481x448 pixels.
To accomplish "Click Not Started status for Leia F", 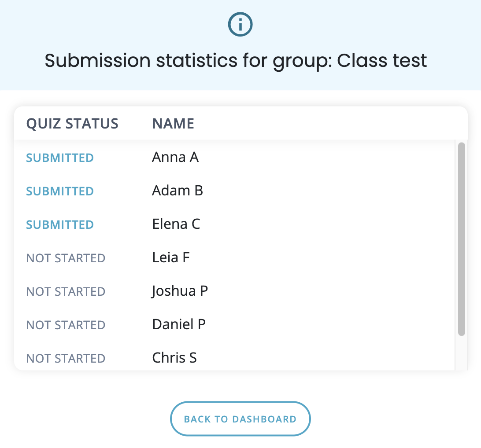I will pyautogui.click(x=66, y=258).
